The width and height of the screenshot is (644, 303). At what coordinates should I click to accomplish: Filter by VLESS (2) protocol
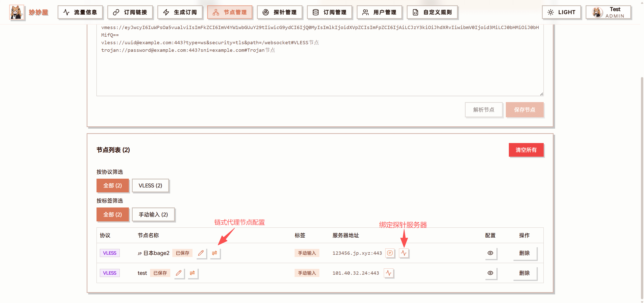[150, 185]
